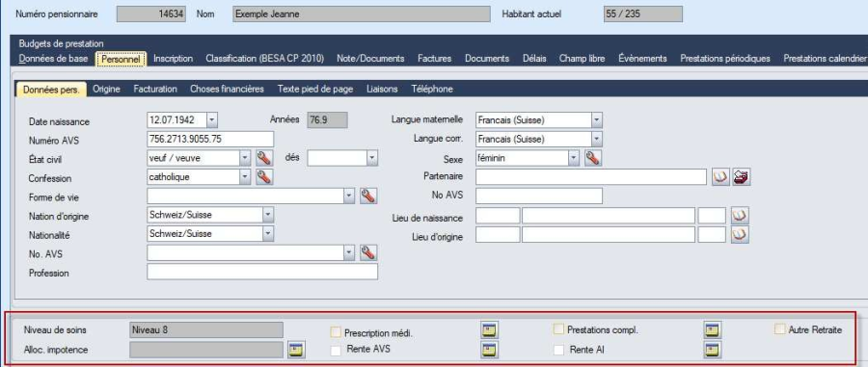Screen dimensions: 868x367
Task: Click the wrench icon beside État civil
Action: tap(264, 158)
